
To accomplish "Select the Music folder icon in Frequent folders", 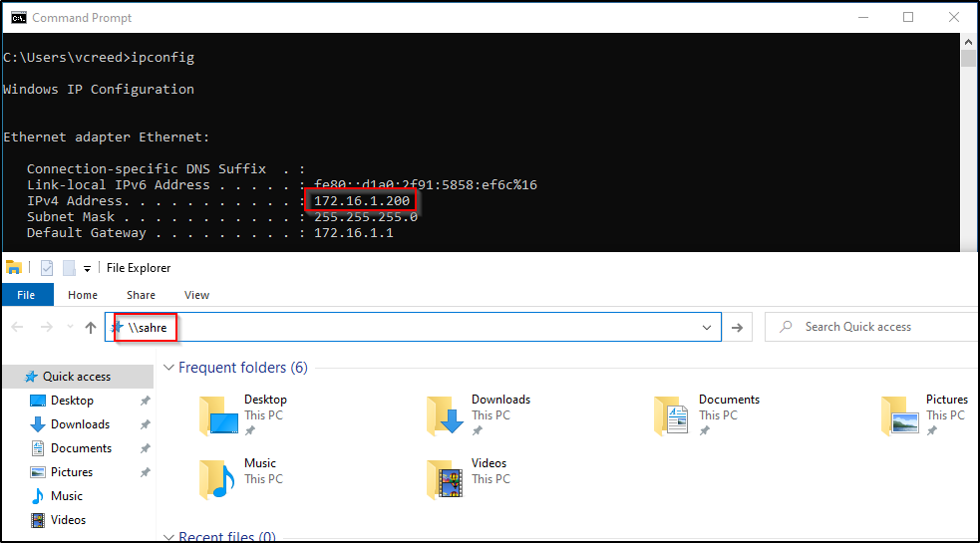I will tap(217, 479).
